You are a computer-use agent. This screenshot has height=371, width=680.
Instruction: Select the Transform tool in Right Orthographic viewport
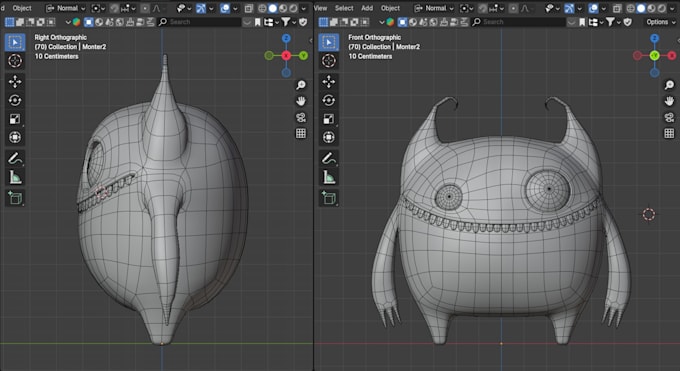(x=15, y=138)
